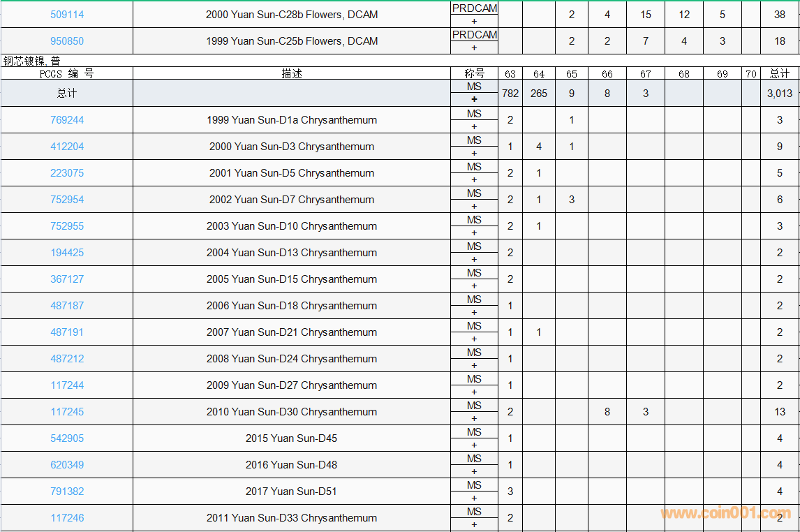Open PCGS number 194425

67,253
